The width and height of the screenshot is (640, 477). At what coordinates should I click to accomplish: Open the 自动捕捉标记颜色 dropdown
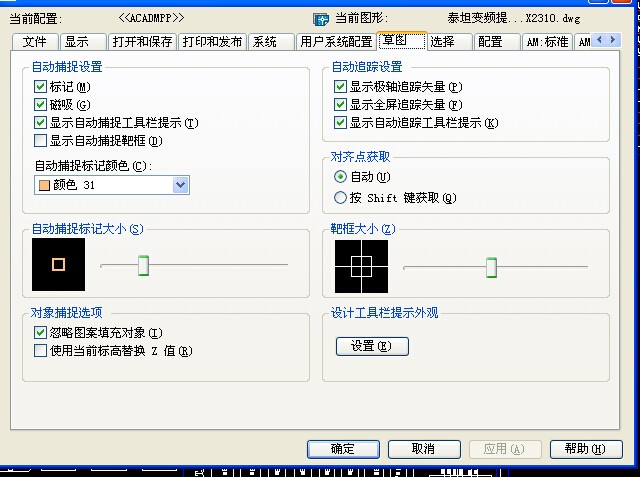[x=180, y=185]
